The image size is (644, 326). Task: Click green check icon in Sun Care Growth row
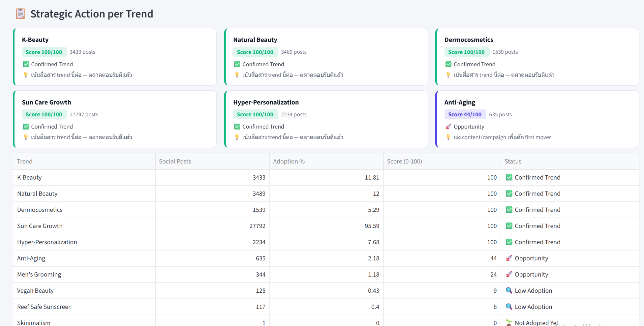click(x=509, y=226)
